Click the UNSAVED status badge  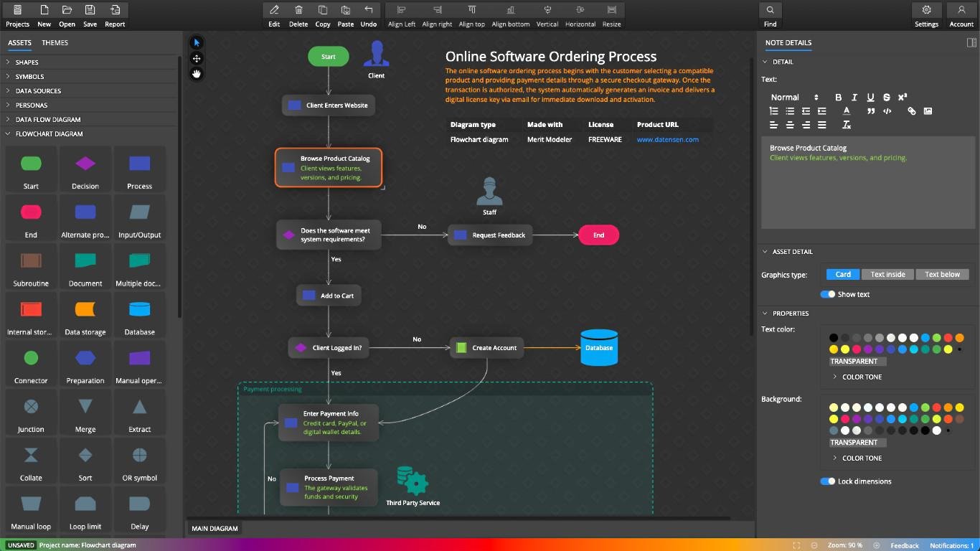click(x=21, y=545)
